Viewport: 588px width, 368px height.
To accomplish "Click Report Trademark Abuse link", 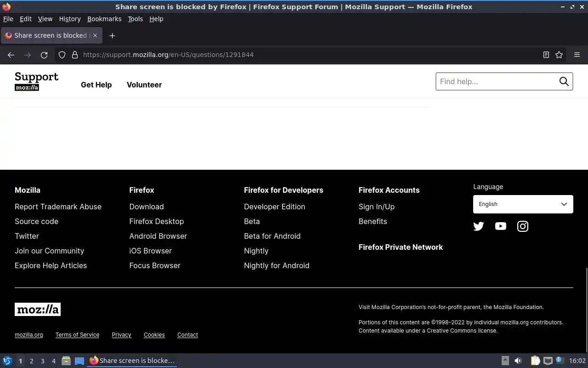I will pyautogui.click(x=58, y=207).
